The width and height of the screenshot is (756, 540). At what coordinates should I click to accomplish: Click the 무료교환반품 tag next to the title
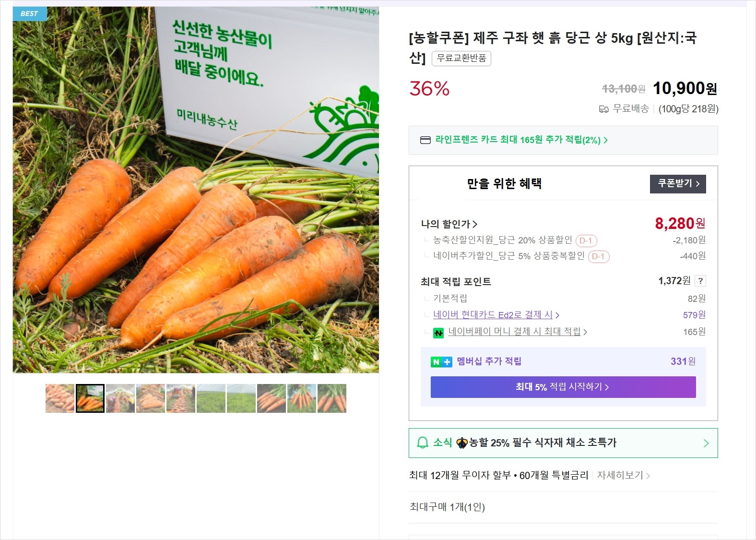point(461,58)
